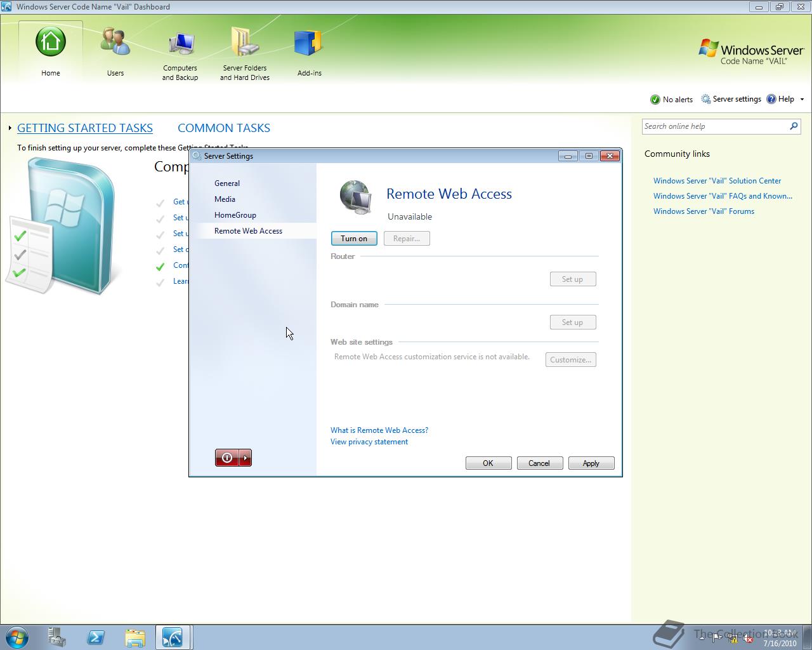Select HomeGroup in Server Settings

click(x=235, y=215)
